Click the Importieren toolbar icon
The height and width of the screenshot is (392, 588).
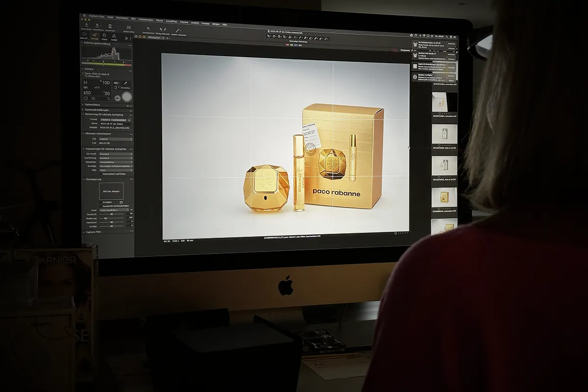(x=86, y=24)
